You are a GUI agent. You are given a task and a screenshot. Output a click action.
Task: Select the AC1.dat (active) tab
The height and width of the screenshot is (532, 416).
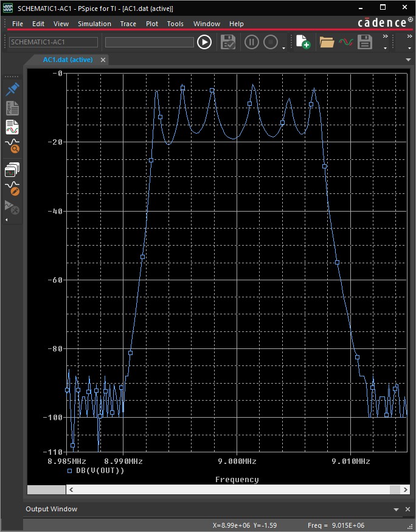point(68,60)
